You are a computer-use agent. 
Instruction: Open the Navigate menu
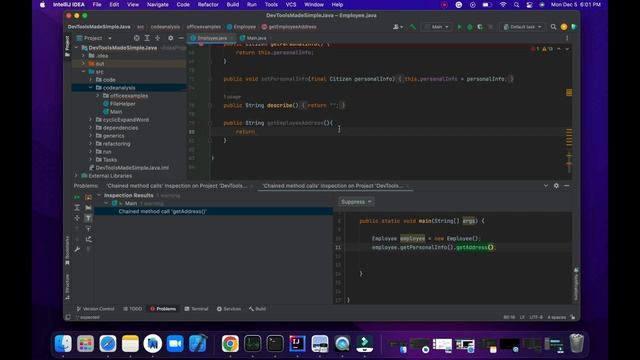158,4
